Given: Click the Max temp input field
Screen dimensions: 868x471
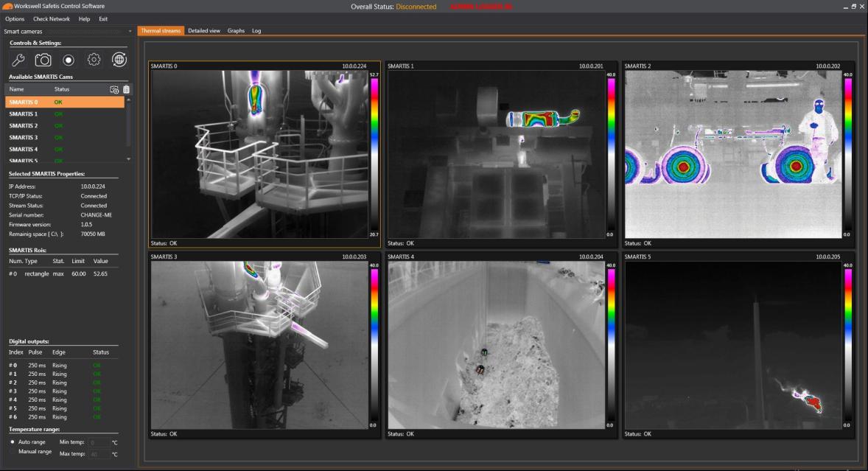Looking at the screenshot, I should click(99, 454).
